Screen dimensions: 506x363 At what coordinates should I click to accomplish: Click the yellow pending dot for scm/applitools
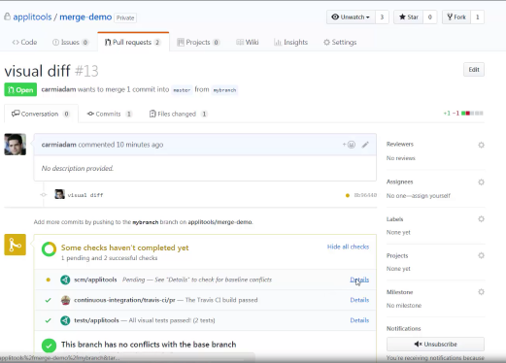pyautogui.click(x=48, y=280)
